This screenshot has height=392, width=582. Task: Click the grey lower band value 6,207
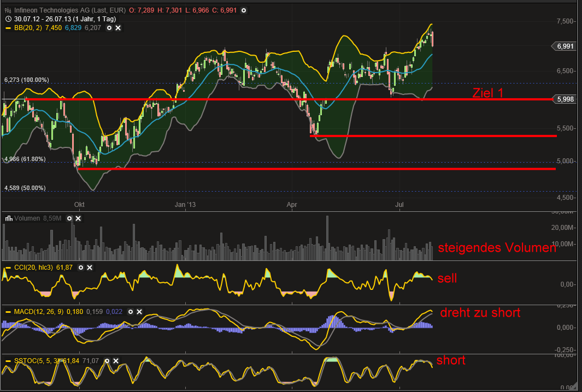pos(93,28)
